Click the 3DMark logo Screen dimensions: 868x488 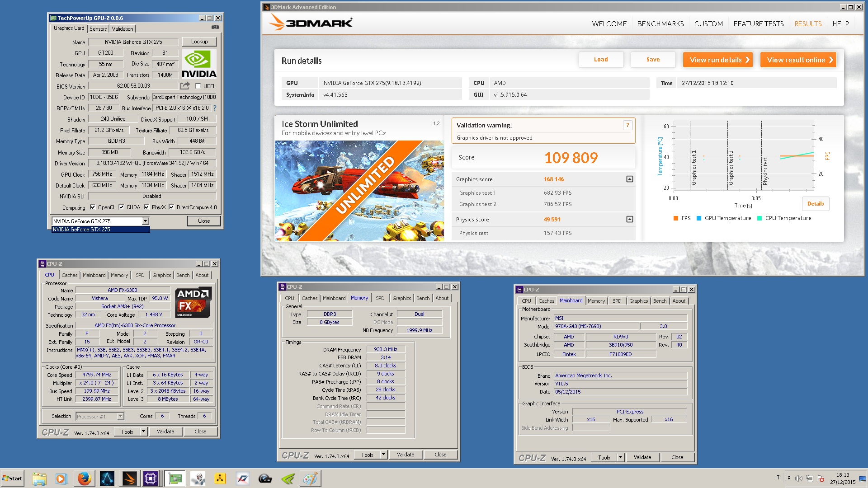[x=310, y=23]
